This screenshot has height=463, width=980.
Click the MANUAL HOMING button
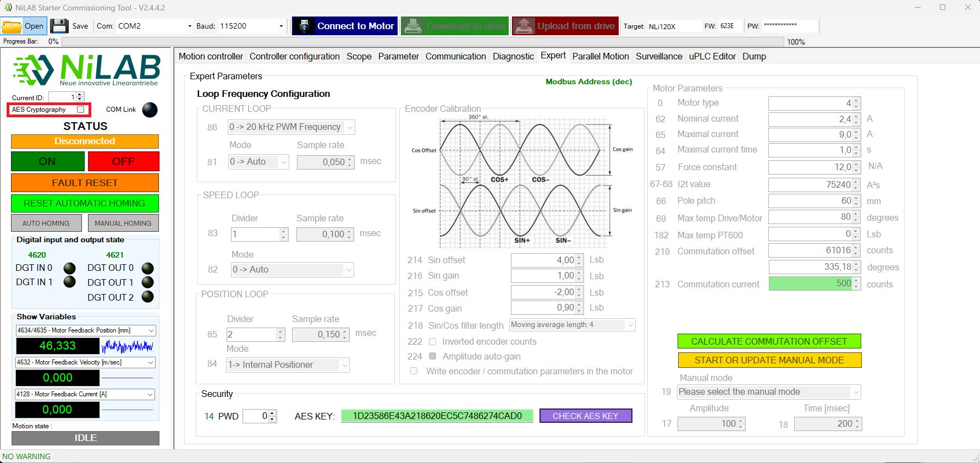coord(123,223)
